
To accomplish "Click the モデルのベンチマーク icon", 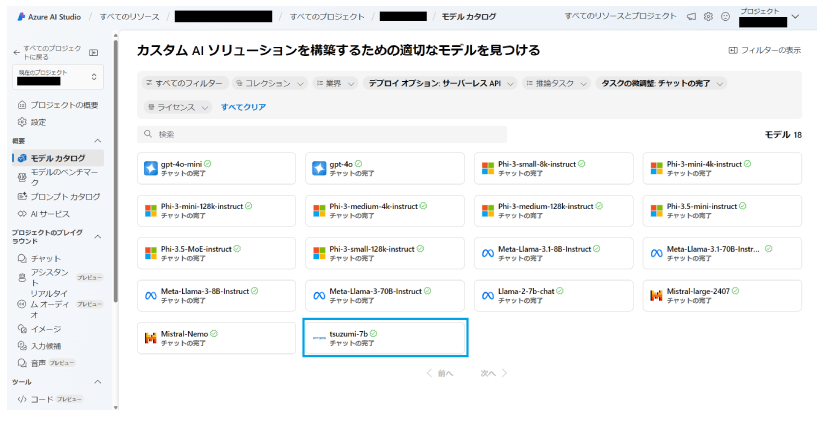I will (22, 177).
